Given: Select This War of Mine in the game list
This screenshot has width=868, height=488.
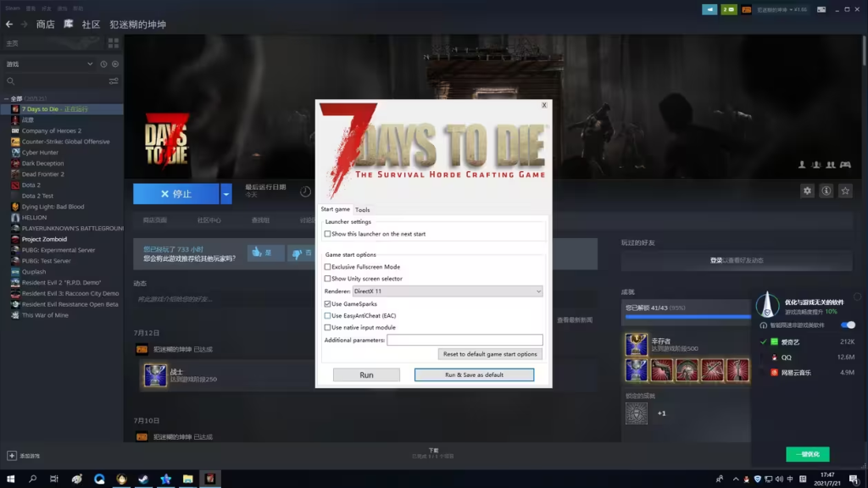Looking at the screenshot, I should [45, 315].
